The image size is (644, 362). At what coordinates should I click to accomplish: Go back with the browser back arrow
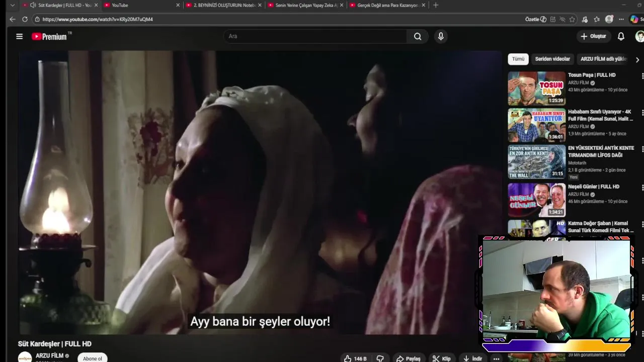(x=13, y=19)
